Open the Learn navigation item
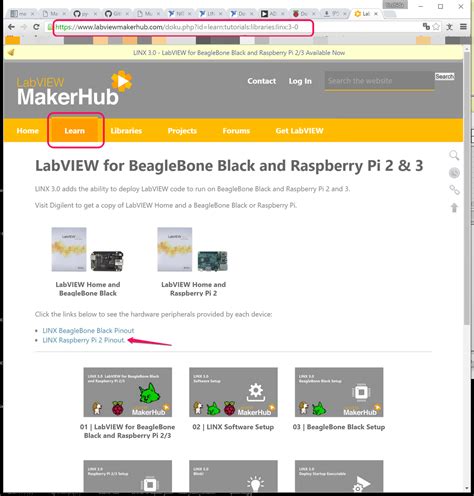474x496 pixels. (75, 131)
